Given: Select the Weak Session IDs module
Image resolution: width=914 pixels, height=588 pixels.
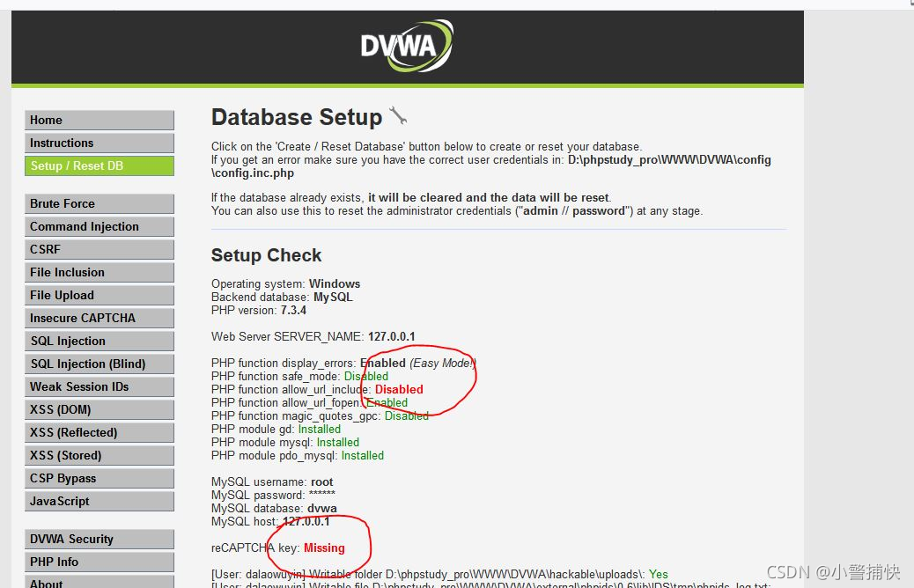Looking at the screenshot, I should point(99,386).
